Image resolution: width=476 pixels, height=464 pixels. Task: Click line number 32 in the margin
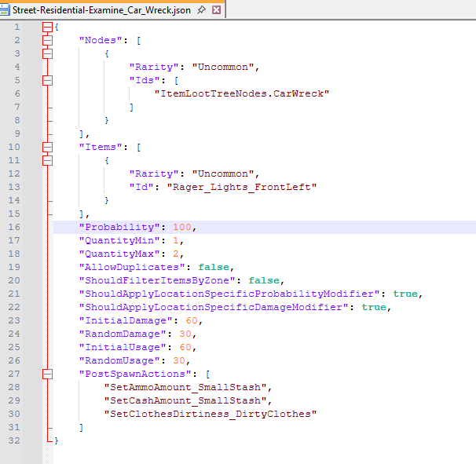tap(16, 440)
